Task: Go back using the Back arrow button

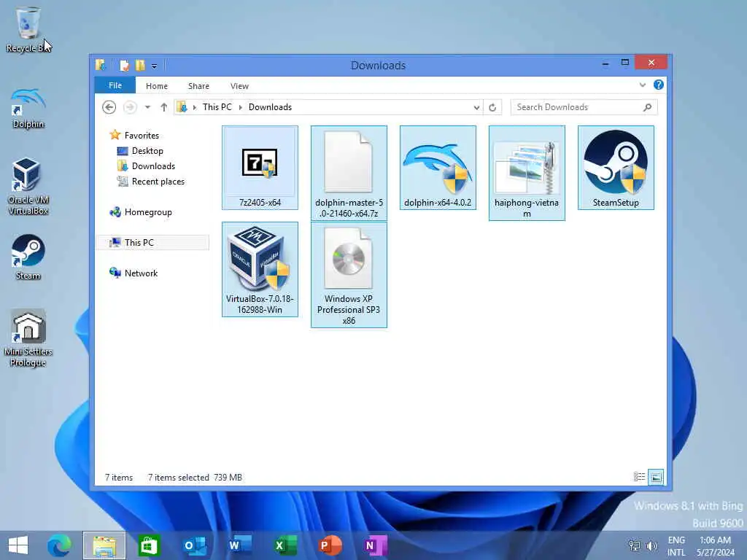Action: (109, 107)
